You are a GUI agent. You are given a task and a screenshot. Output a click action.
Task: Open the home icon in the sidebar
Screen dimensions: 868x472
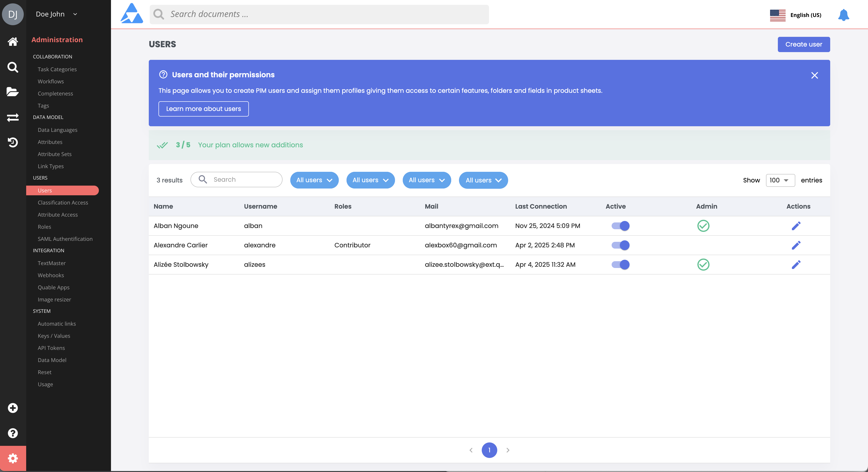click(13, 41)
